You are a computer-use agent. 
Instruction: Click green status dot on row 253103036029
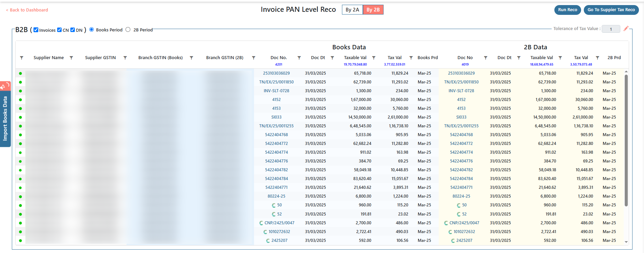click(x=20, y=73)
